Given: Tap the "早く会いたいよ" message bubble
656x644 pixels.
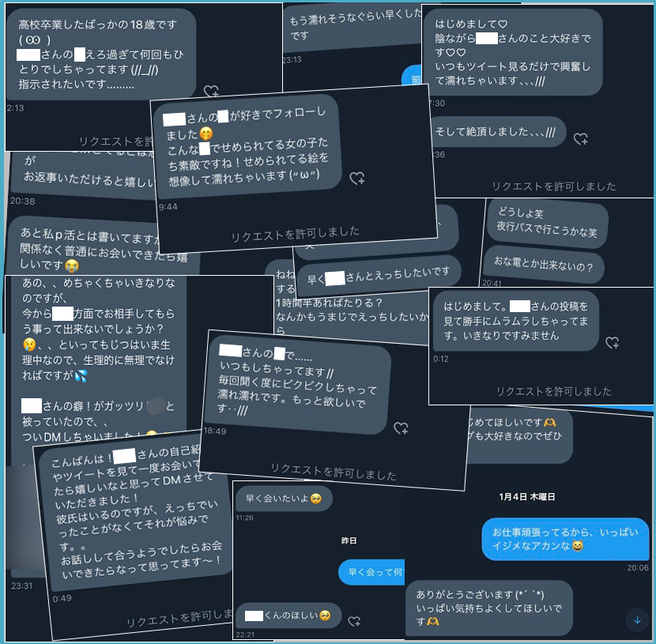Looking at the screenshot, I should [x=284, y=499].
